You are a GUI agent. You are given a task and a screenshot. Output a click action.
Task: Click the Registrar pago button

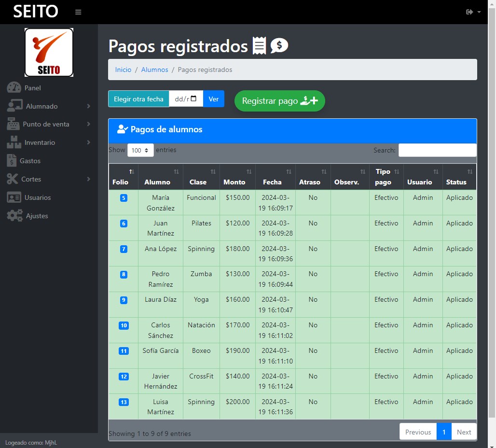pos(279,101)
